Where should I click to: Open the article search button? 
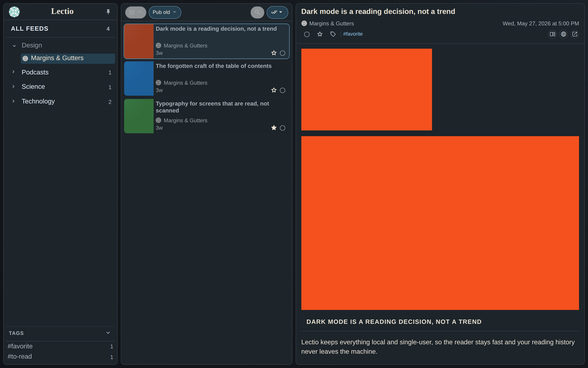(x=257, y=12)
